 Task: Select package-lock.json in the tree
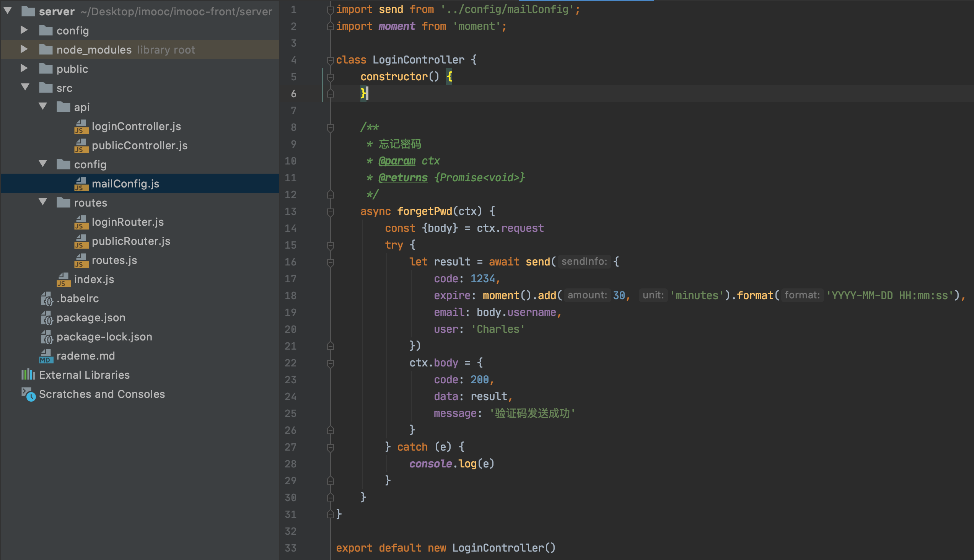(104, 337)
